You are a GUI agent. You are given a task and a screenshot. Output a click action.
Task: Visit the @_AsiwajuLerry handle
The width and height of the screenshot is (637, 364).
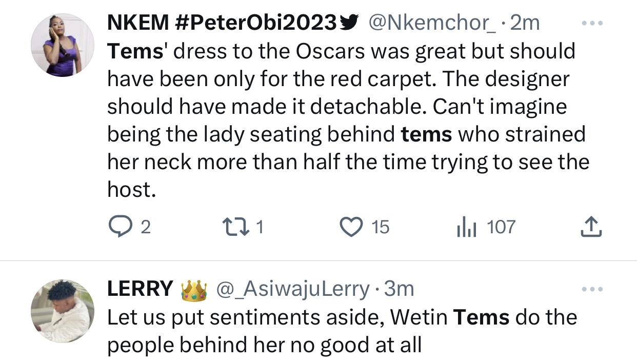(x=293, y=290)
